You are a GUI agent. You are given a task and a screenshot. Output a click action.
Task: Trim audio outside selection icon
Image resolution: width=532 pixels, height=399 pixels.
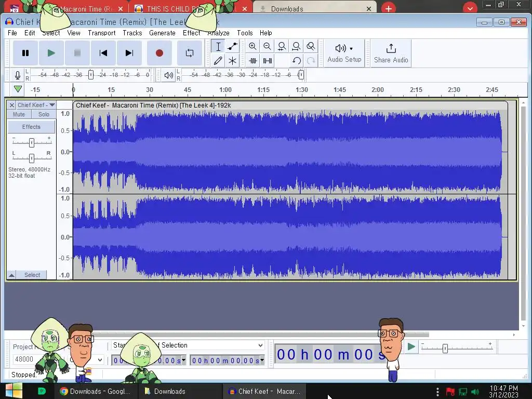[x=253, y=61]
